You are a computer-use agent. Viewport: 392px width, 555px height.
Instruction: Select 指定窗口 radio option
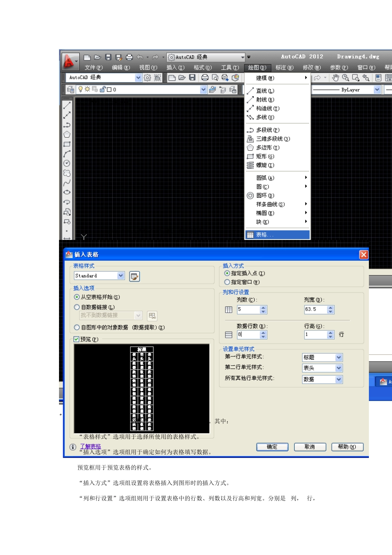227,282
